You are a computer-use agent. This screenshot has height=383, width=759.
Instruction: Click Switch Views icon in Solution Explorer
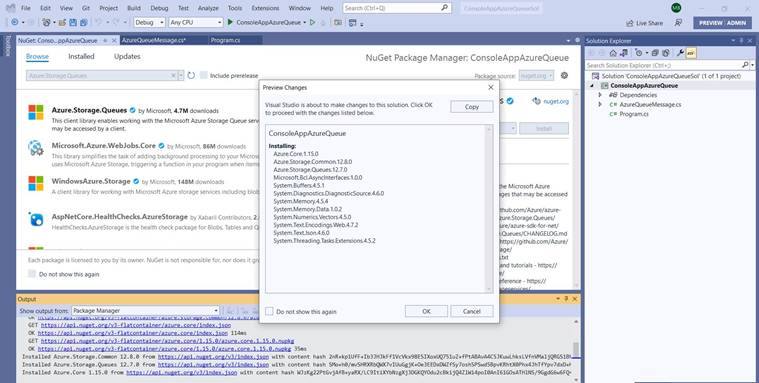point(624,53)
